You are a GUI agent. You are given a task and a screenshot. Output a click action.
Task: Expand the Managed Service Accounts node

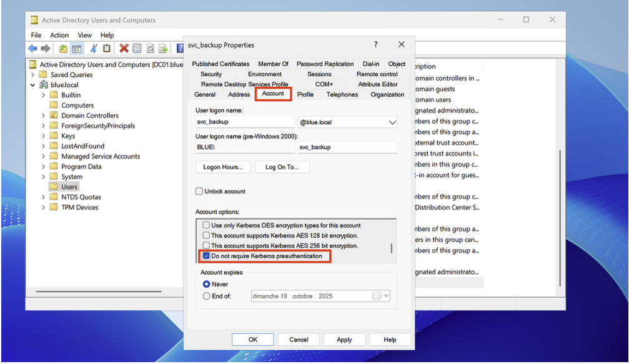pos(44,157)
